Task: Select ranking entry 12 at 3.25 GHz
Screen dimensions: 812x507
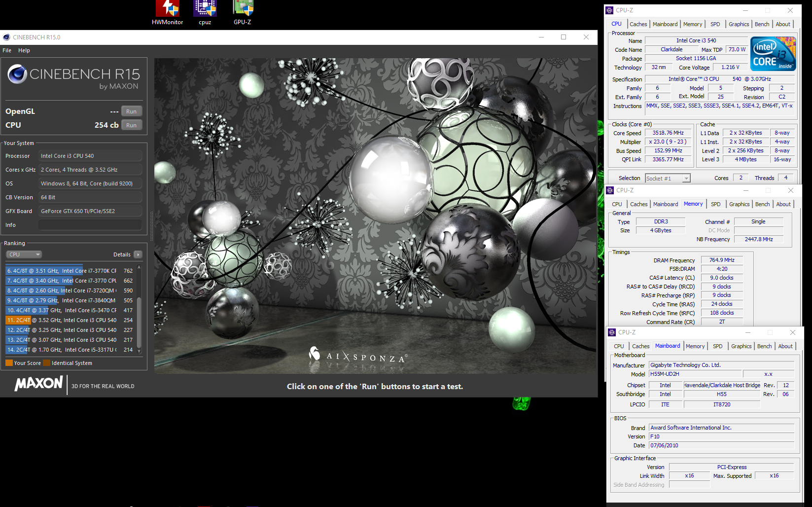Action: coord(70,330)
